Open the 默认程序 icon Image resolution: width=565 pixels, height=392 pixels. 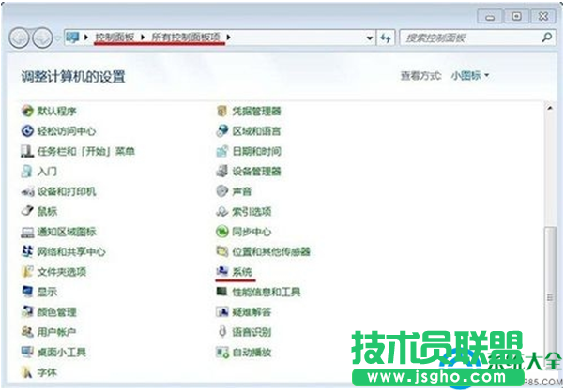[x=27, y=111]
